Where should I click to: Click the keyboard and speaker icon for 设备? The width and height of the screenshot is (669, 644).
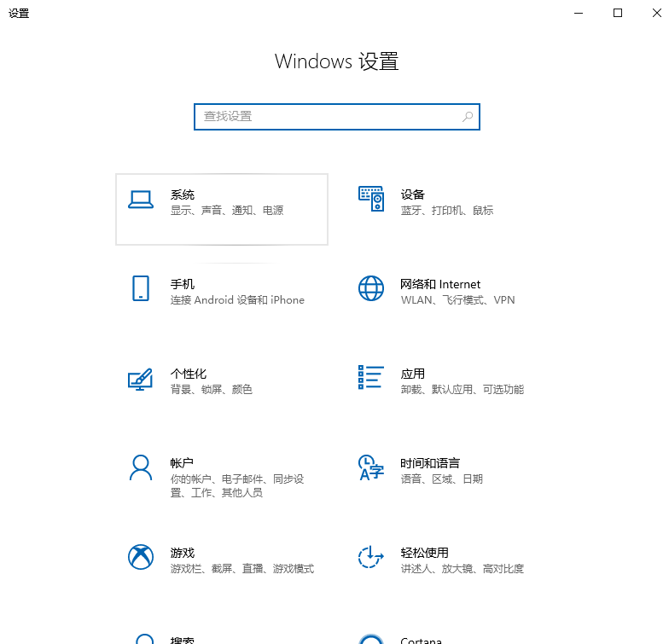pyautogui.click(x=371, y=199)
